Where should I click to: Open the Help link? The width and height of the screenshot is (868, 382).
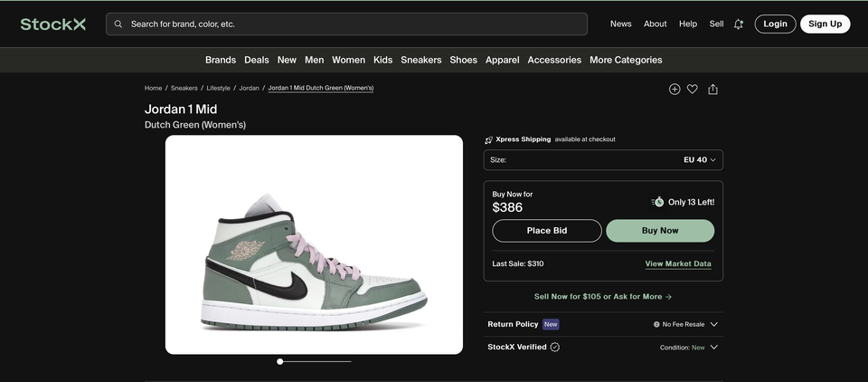[688, 24]
